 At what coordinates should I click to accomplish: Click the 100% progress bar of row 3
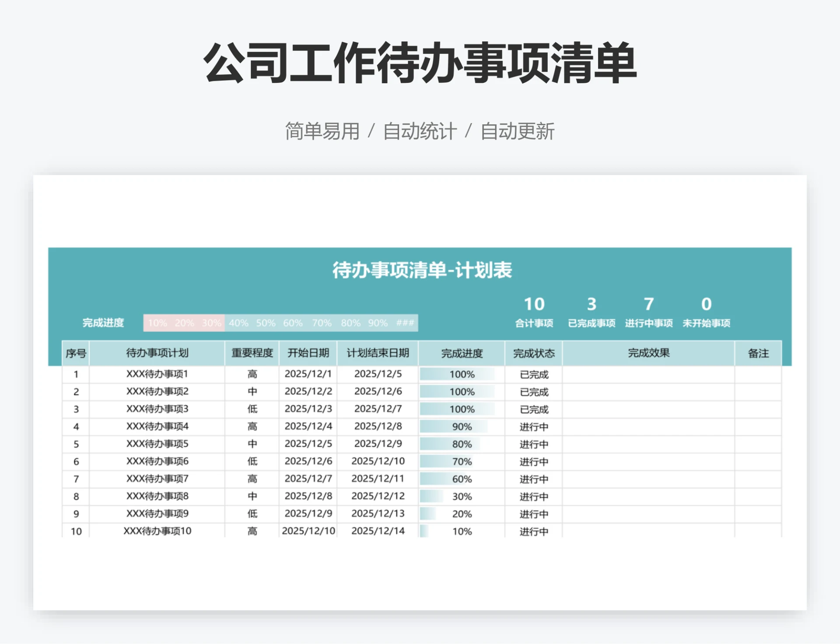pos(457,409)
